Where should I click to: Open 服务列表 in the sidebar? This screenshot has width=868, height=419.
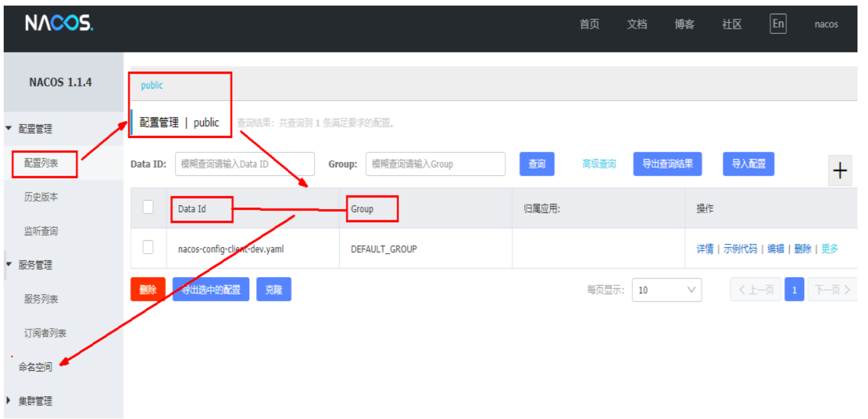click(x=41, y=299)
